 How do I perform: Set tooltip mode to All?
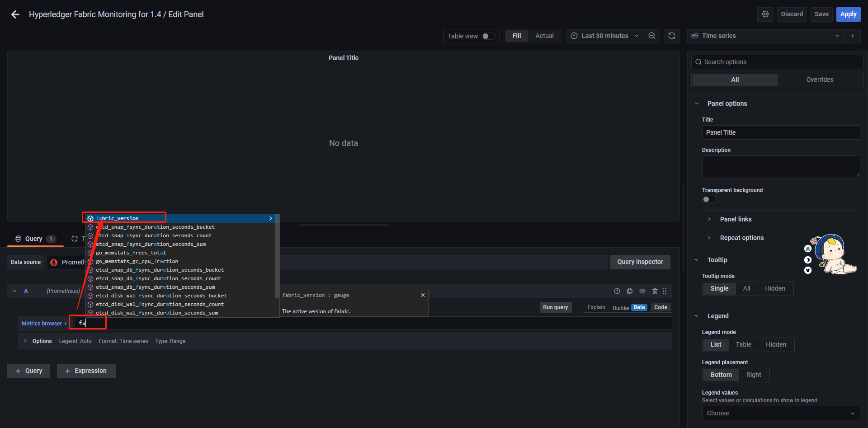[x=746, y=288]
